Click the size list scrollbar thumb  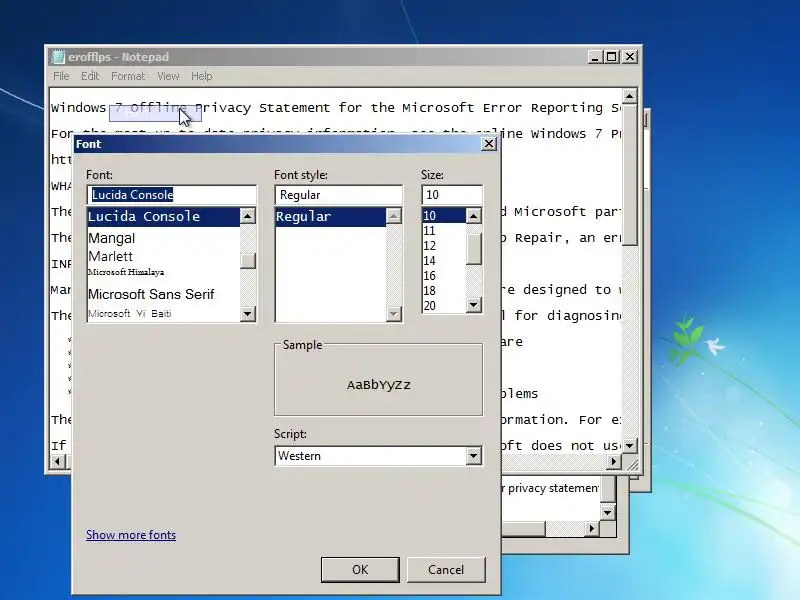coord(473,249)
